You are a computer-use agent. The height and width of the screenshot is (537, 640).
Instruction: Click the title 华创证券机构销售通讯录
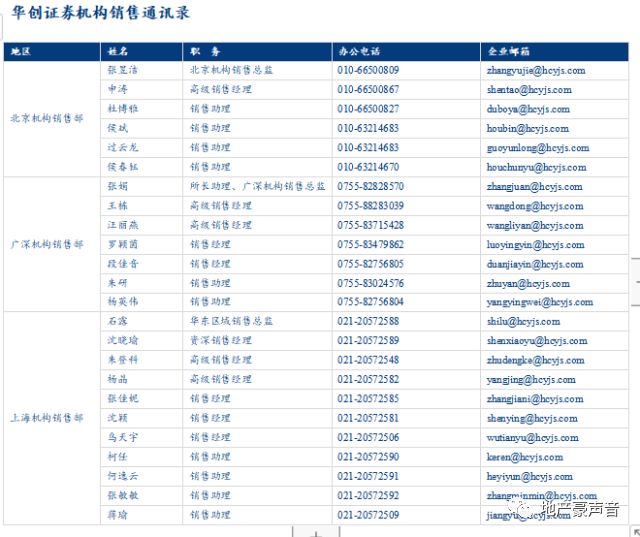point(100,13)
